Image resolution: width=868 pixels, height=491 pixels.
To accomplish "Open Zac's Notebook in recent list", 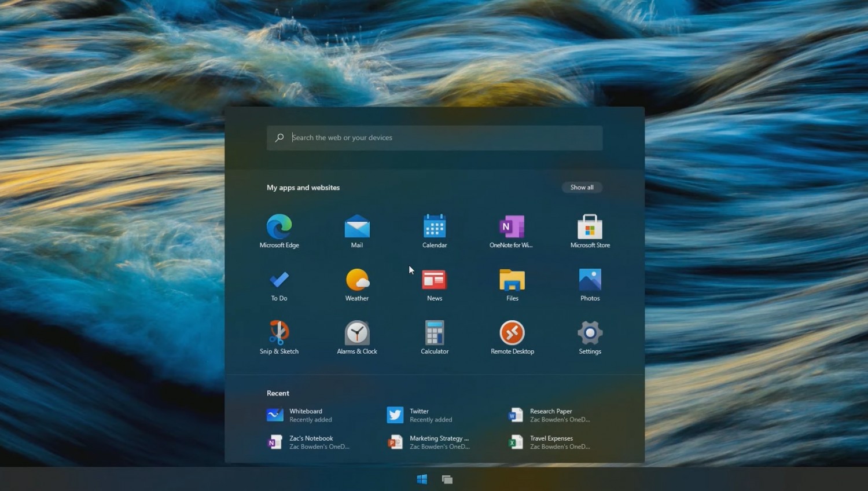I will 308,442.
